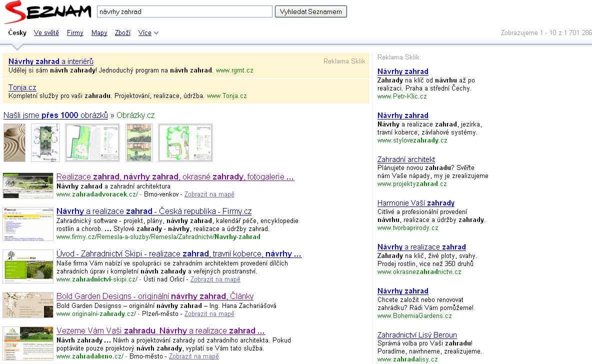Open sidebar ad Návrhy zahrad from BohemiaGardens.cz
592x364 pixels.
(x=403, y=291)
